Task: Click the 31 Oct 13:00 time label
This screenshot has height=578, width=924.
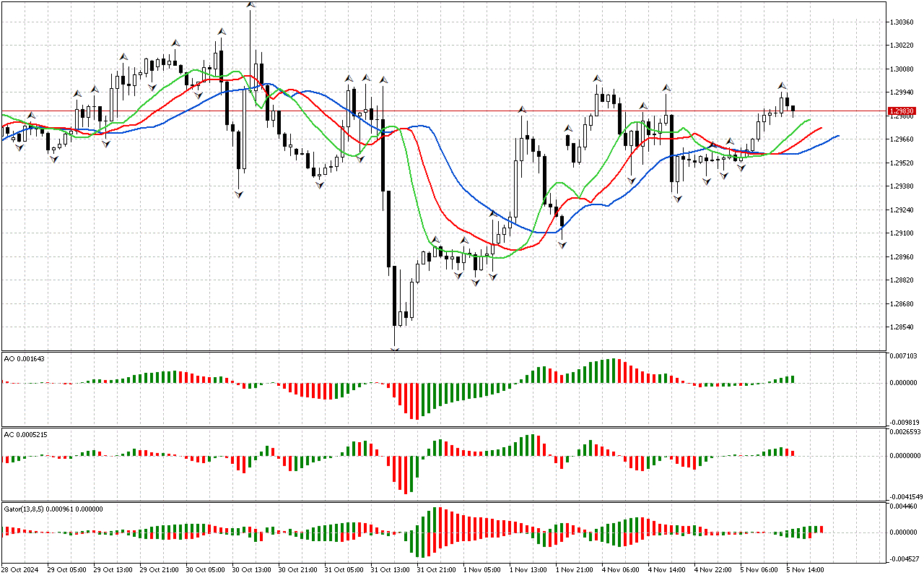Action: pyautogui.click(x=389, y=569)
